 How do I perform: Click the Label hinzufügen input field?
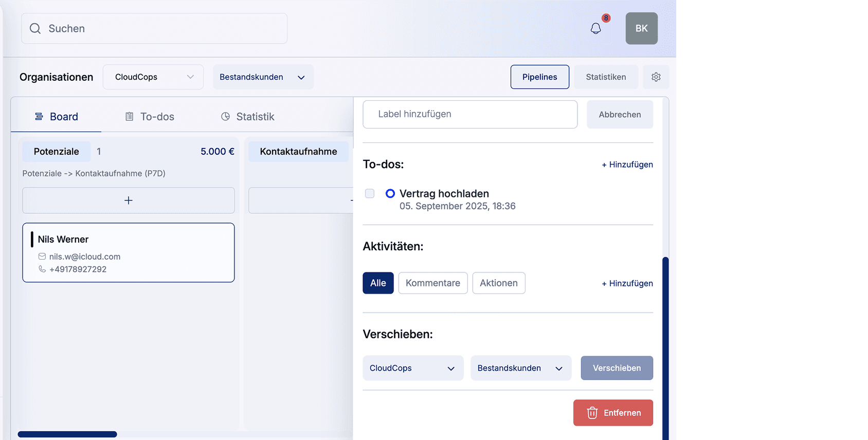click(469, 114)
